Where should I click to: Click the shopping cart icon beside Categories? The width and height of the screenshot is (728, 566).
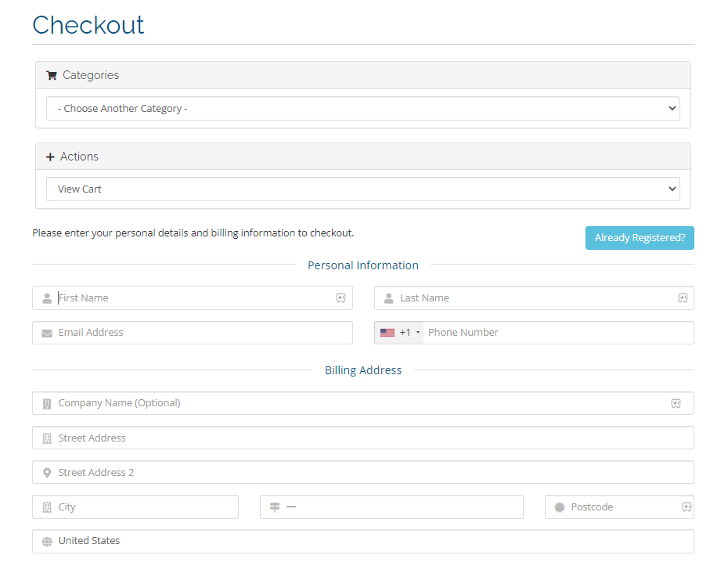click(52, 75)
